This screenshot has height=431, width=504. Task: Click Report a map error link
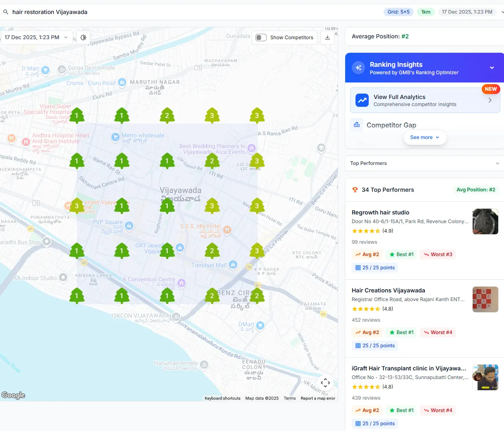pyautogui.click(x=318, y=398)
